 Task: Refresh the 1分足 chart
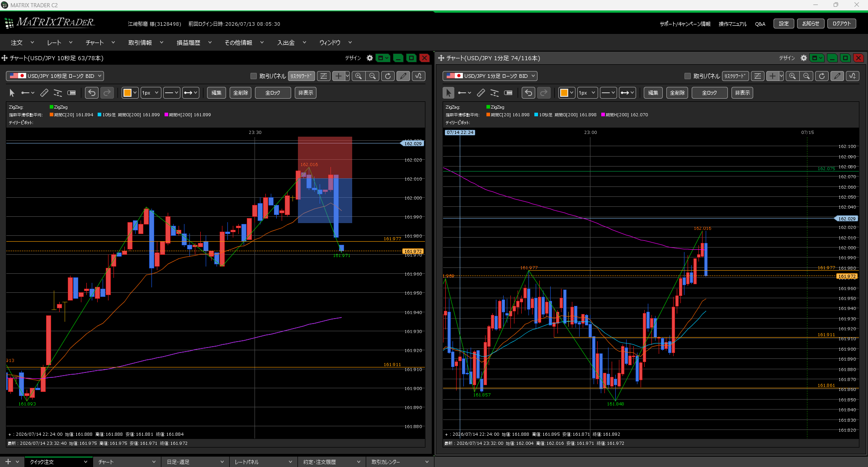pyautogui.click(x=822, y=76)
